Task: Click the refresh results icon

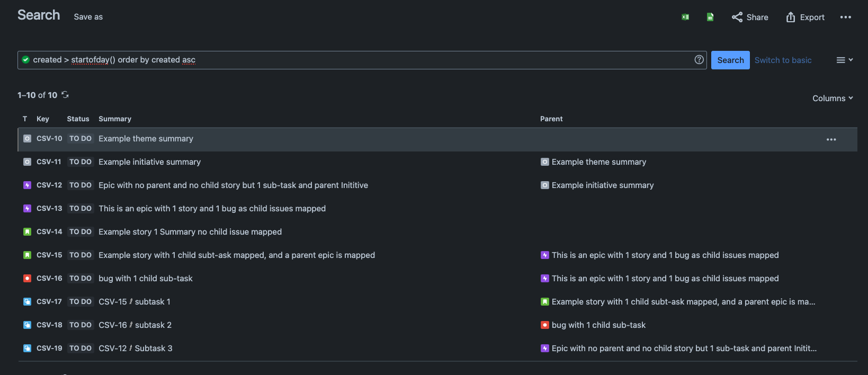Action: click(65, 95)
